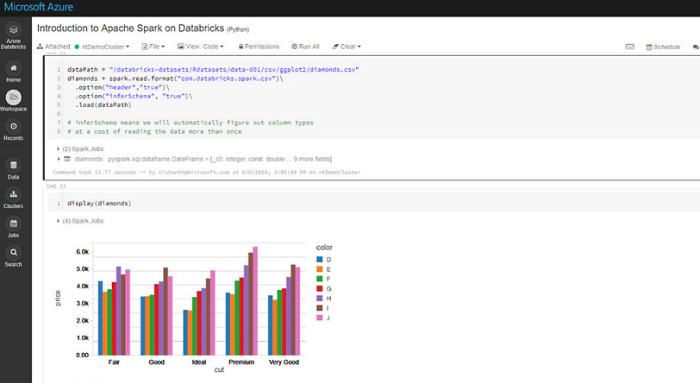This screenshot has height=383, width=700.
Task: Open the Jobs calendar icon
Action: coord(13,223)
